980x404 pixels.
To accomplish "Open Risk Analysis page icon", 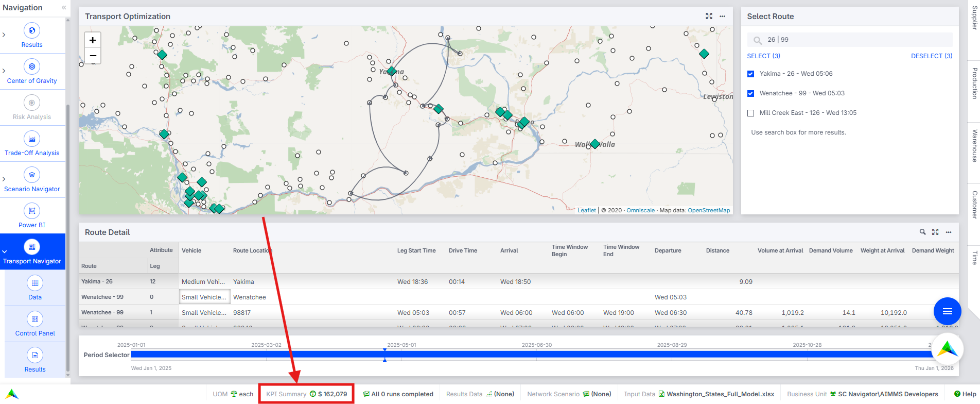I will [32, 103].
